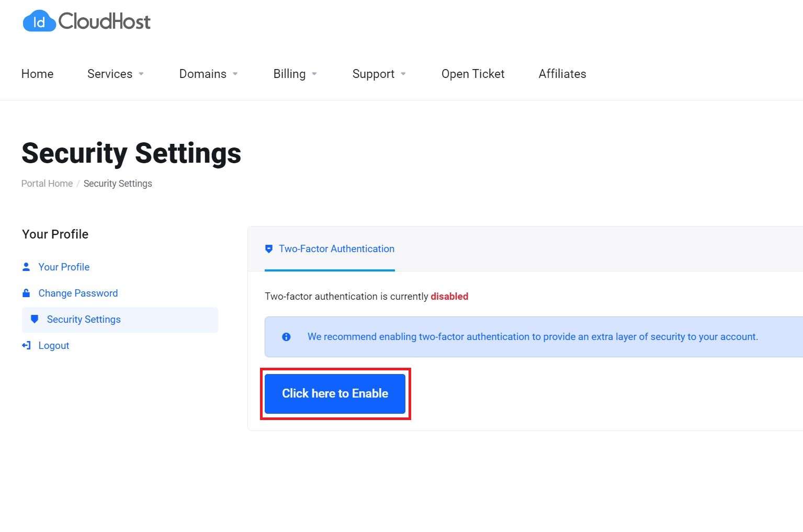Click Open Ticket in the navigation
This screenshot has width=803, height=532.
point(472,74)
